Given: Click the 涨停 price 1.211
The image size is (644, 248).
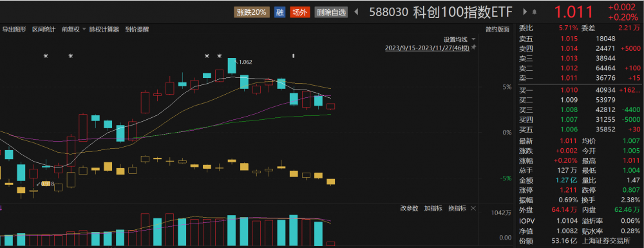Looking at the screenshot, I should click(569, 190).
